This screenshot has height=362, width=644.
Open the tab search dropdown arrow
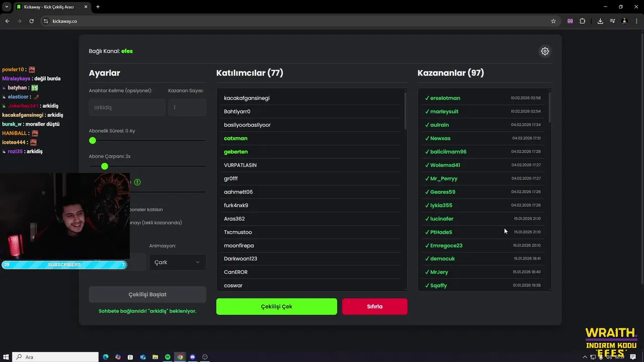7,7
